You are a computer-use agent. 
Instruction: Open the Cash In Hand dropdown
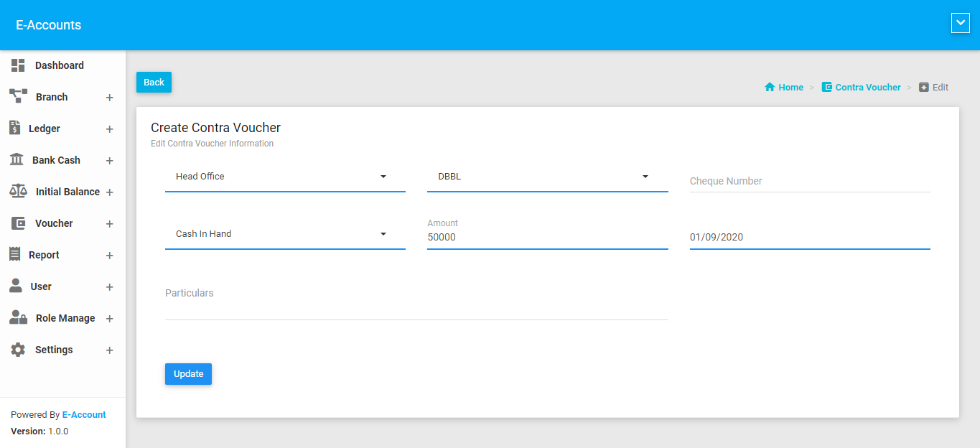point(284,234)
